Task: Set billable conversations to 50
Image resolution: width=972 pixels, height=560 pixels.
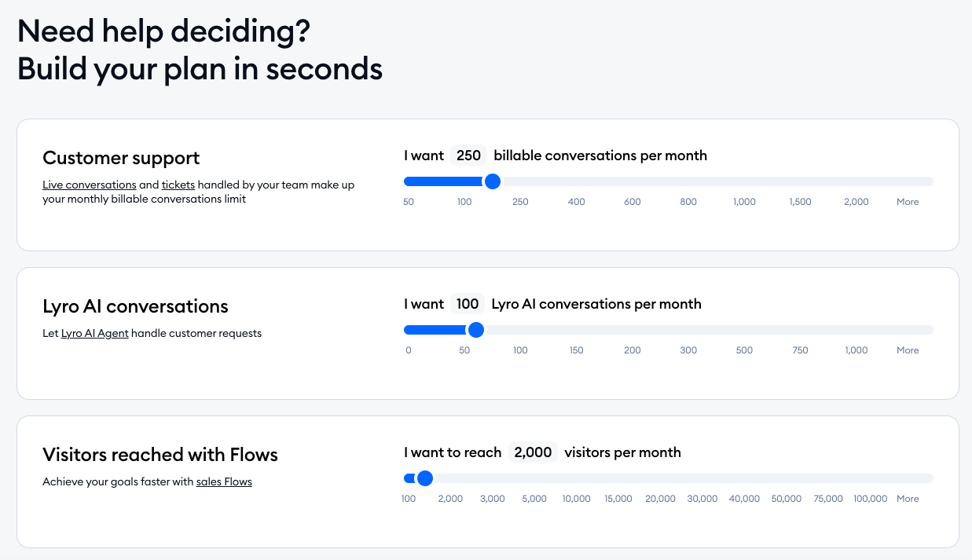Action: pyautogui.click(x=409, y=182)
